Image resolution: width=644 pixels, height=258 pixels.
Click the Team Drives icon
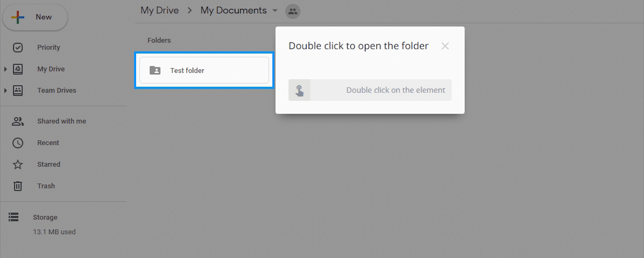click(x=18, y=91)
